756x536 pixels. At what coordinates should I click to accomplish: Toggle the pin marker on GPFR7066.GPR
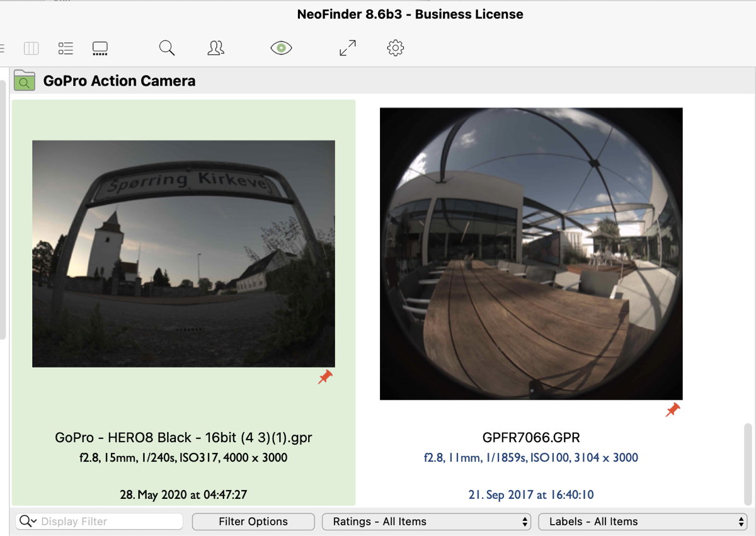pyautogui.click(x=672, y=409)
